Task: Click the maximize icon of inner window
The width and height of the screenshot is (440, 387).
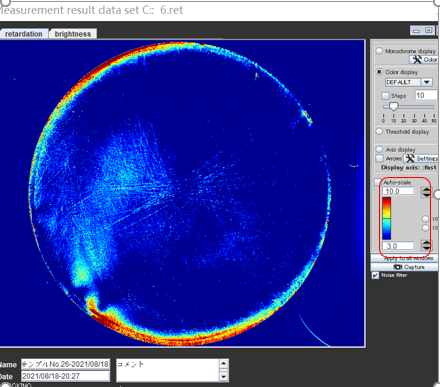Action: (x=429, y=30)
